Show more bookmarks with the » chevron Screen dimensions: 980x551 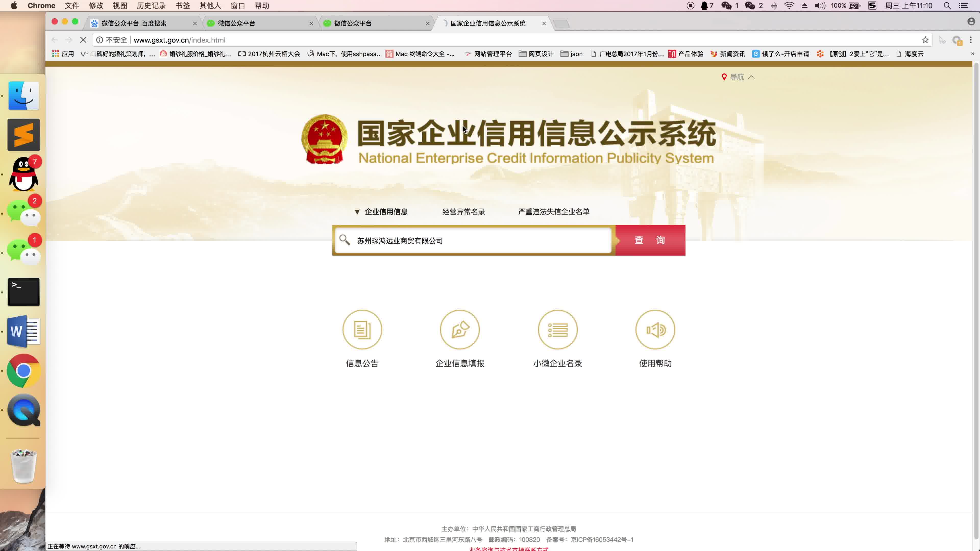[972, 54]
